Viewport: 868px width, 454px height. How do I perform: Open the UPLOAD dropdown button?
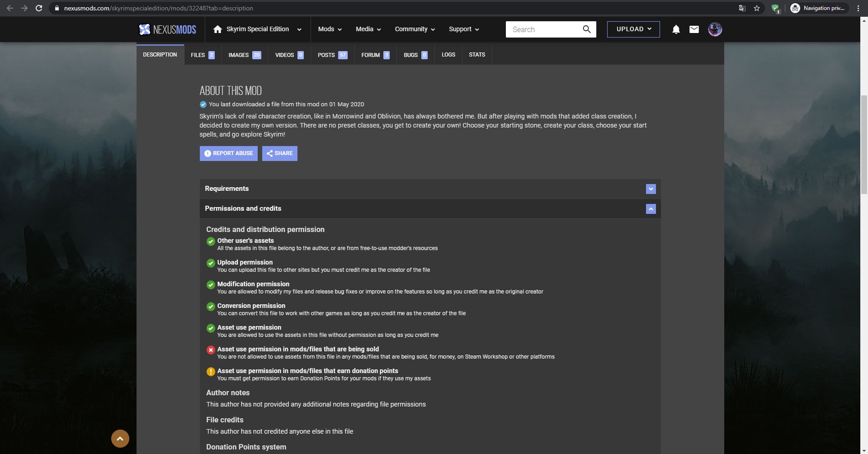[633, 29]
